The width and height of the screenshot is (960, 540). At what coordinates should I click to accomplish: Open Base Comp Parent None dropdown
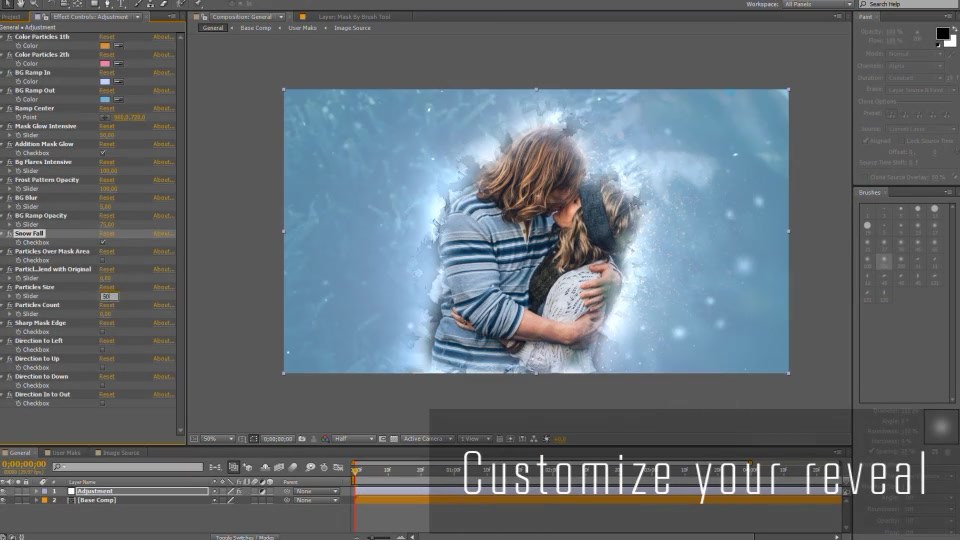tap(316, 500)
